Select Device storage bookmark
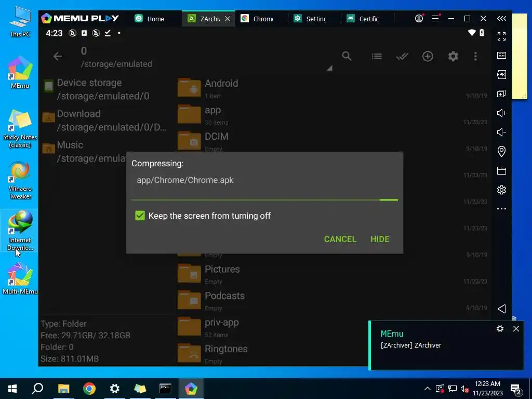This screenshot has height=399, width=532. 107,89
